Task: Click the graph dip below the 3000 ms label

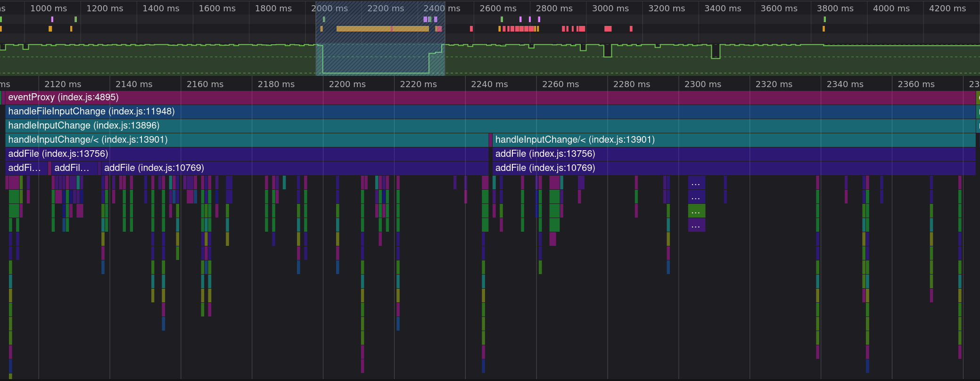Action: (x=608, y=51)
